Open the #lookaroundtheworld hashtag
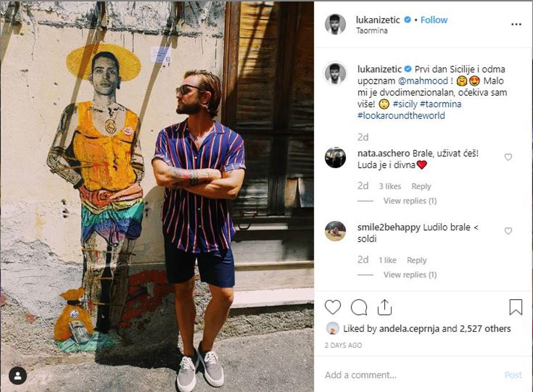Screen dimensions: 533x392 click(401, 116)
